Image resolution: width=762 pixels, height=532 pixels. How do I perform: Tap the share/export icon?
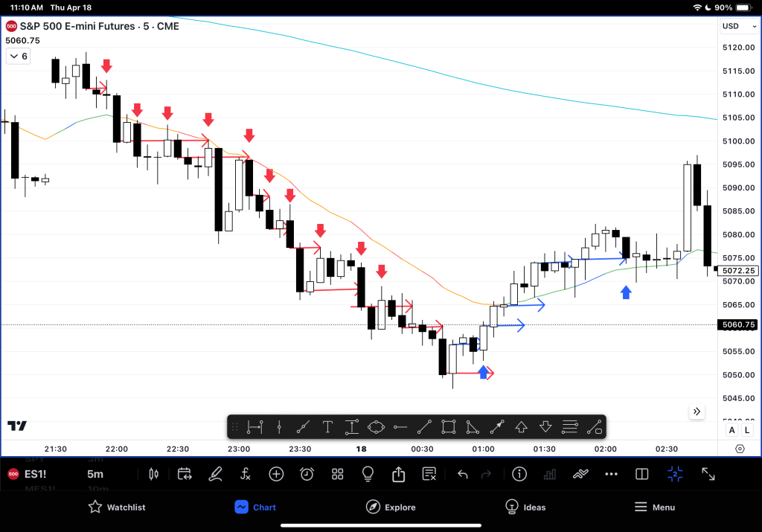coord(398,474)
